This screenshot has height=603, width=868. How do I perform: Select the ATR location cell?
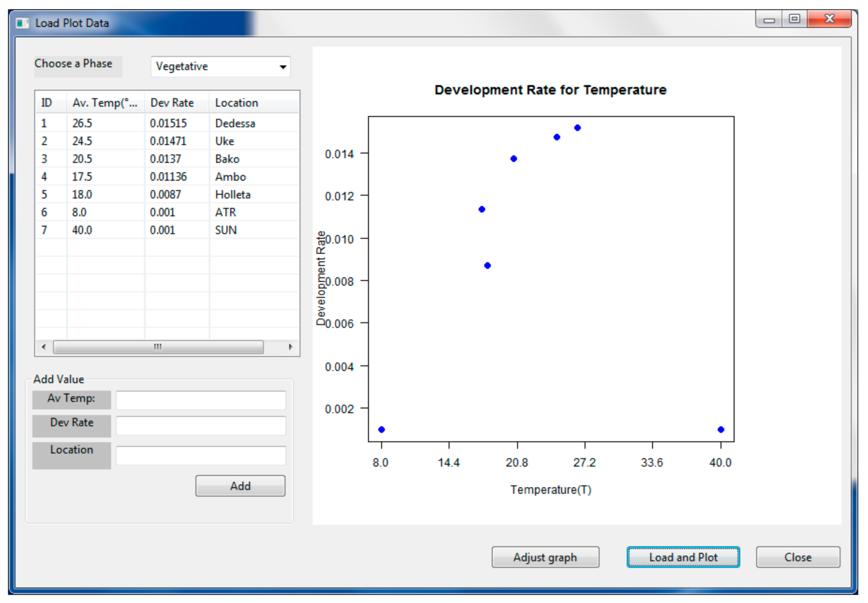[225, 212]
